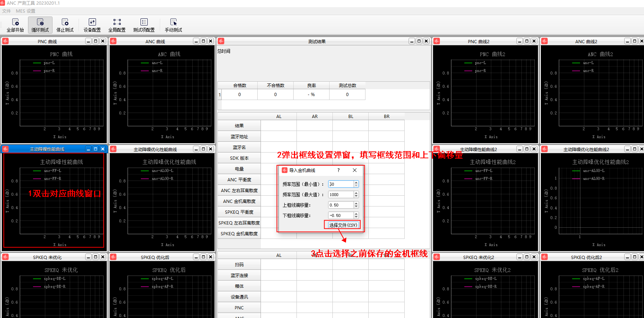Select the 主动降噪性能曲线 panel title bar
The height and width of the screenshot is (318, 644).
click(x=47, y=149)
